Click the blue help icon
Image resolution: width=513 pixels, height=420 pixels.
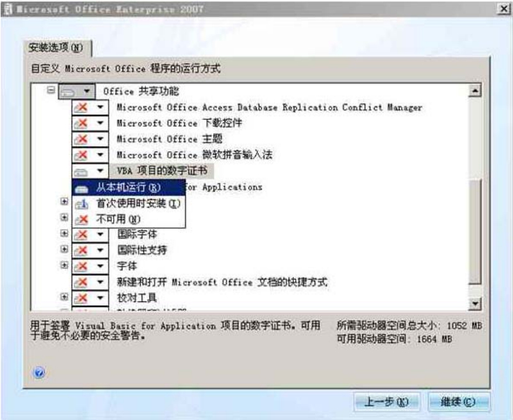tap(40, 372)
